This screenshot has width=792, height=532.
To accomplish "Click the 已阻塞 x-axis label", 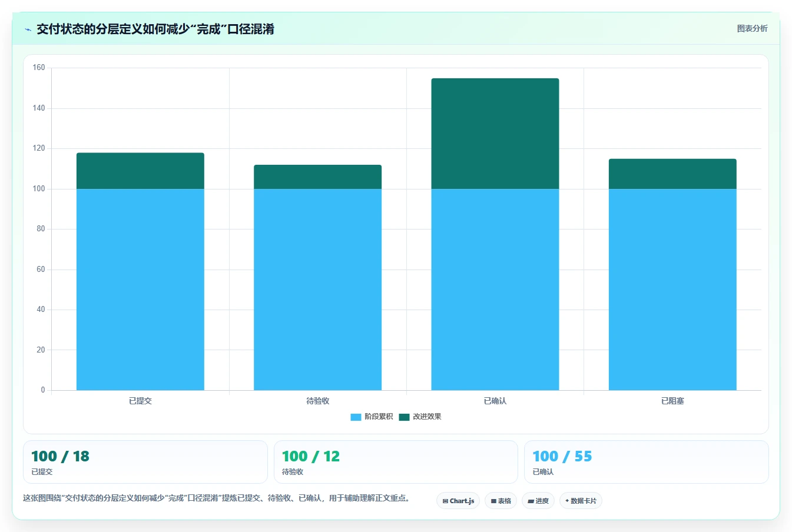I will click(672, 401).
